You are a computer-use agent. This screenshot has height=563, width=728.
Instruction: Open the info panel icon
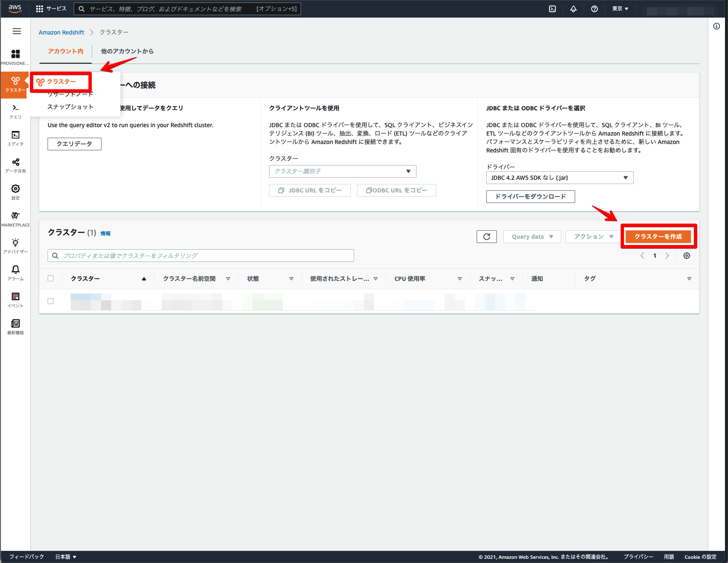tap(717, 26)
